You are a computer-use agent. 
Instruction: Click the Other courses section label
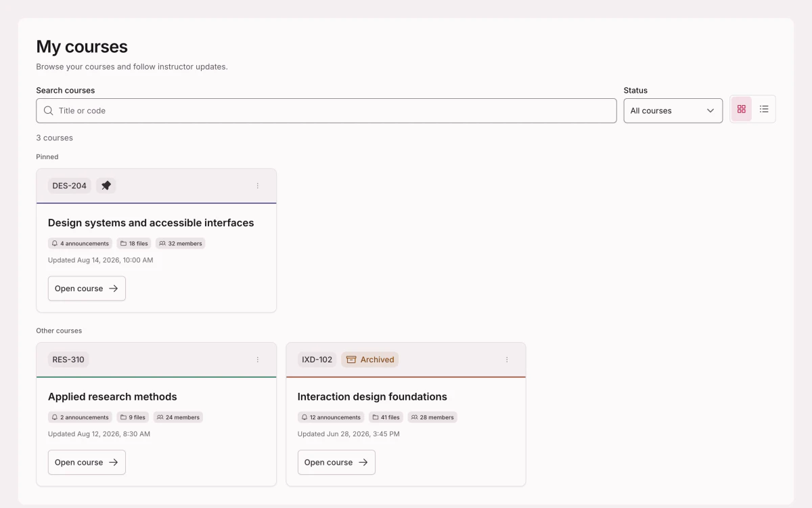pos(59,331)
